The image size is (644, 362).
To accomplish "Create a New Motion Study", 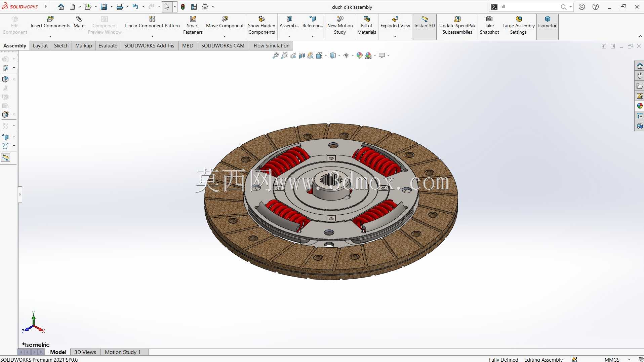I will coord(340,25).
